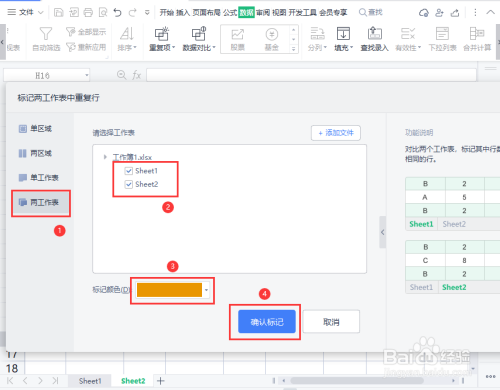Click 全部显示 in the ribbon
The image size is (500, 390).
tap(86, 32)
